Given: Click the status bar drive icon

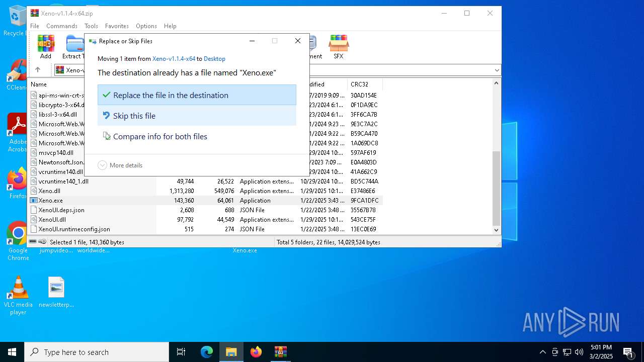Looking at the screenshot, I should [33, 242].
